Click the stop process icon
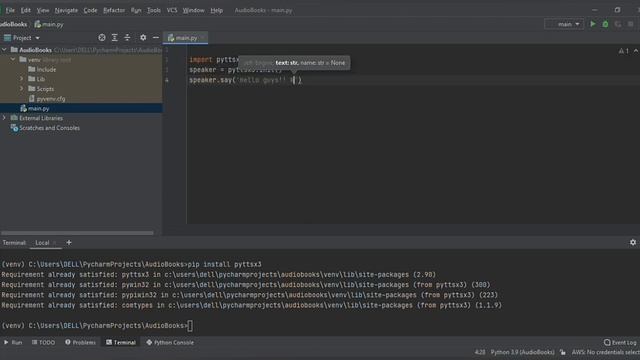 click(631, 24)
